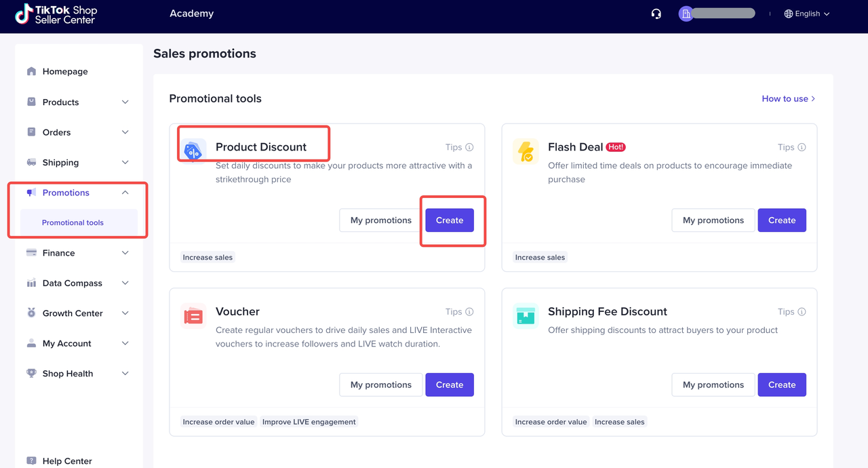Viewport: 868px width, 468px height.
Task: Create a new Product Discount promotion
Action: pyautogui.click(x=450, y=220)
